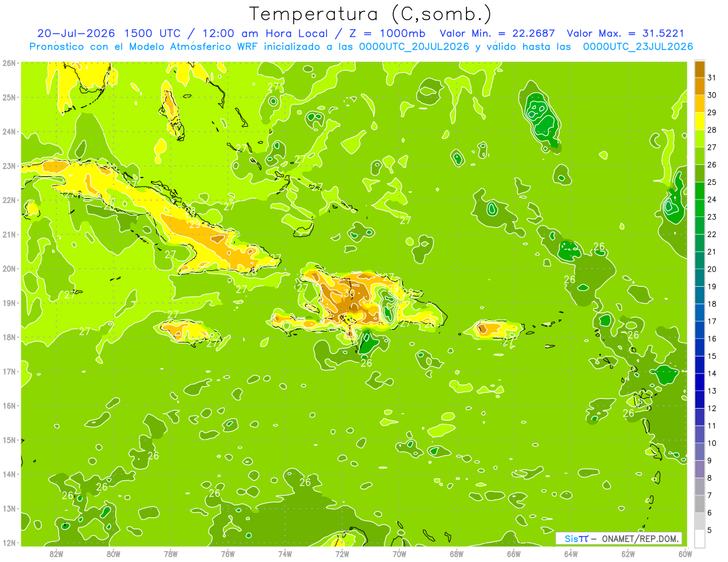The image size is (728, 562).
Task: Select the "12:00 am Hora Local" text
Action: tap(264, 33)
